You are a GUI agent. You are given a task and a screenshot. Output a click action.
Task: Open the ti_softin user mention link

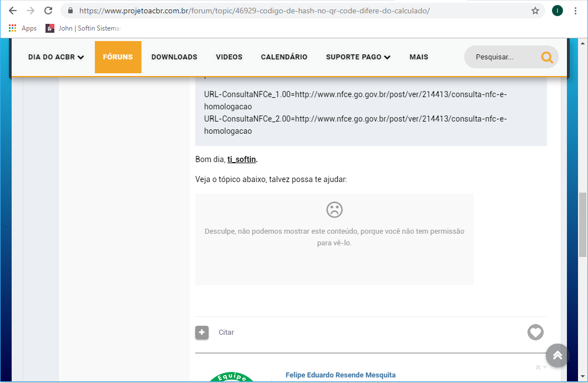click(241, 159)
